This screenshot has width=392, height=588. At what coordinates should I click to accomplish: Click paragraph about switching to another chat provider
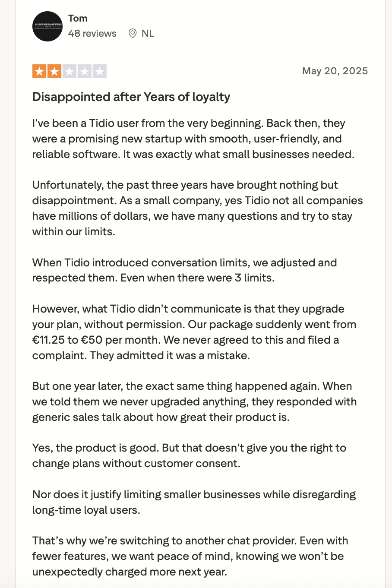(190, 556)
